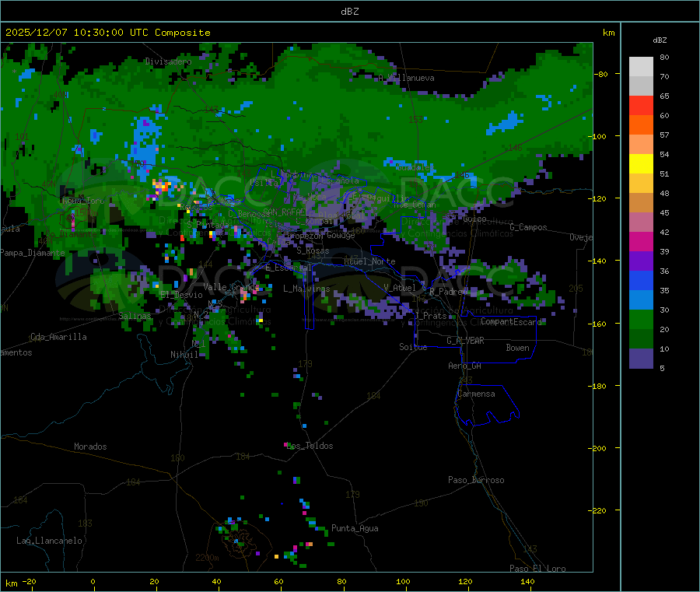700x592 pixels.
Task: Click the Valle_Grande place label
Action: [231, 287]
